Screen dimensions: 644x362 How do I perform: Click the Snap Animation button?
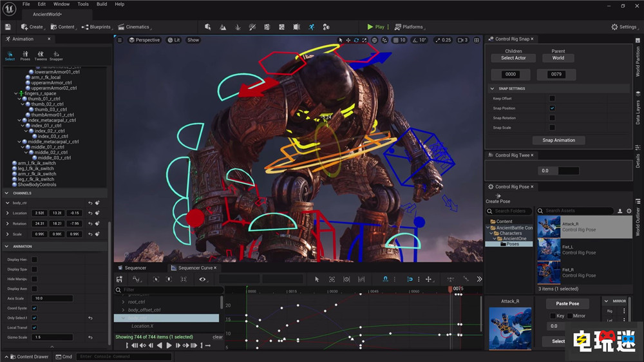(558, 140)
